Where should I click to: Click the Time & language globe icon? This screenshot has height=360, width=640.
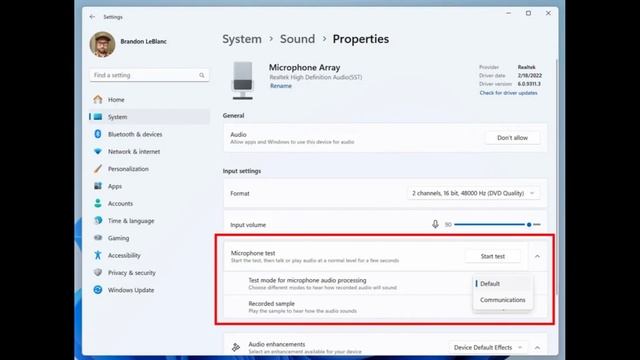pyautogui.click(x=98, y=220)
